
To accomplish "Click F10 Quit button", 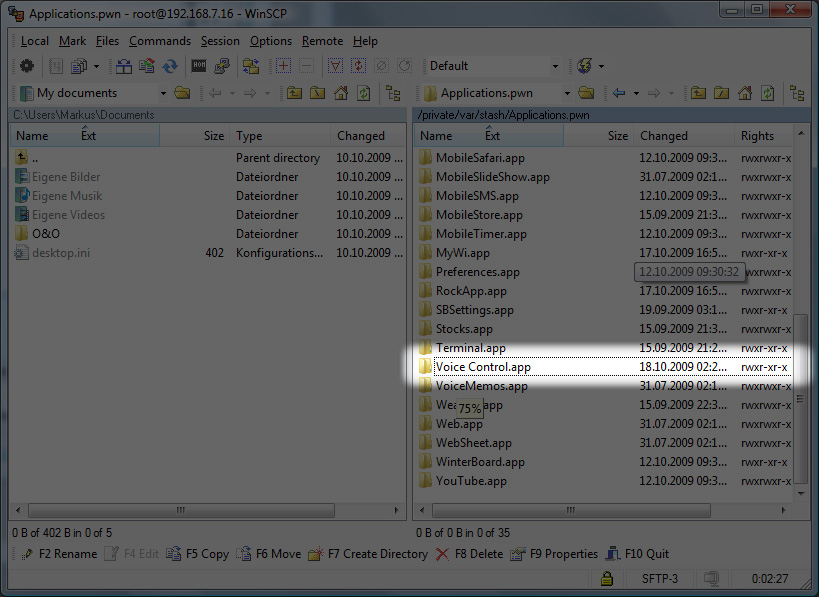I will point(637,554).
